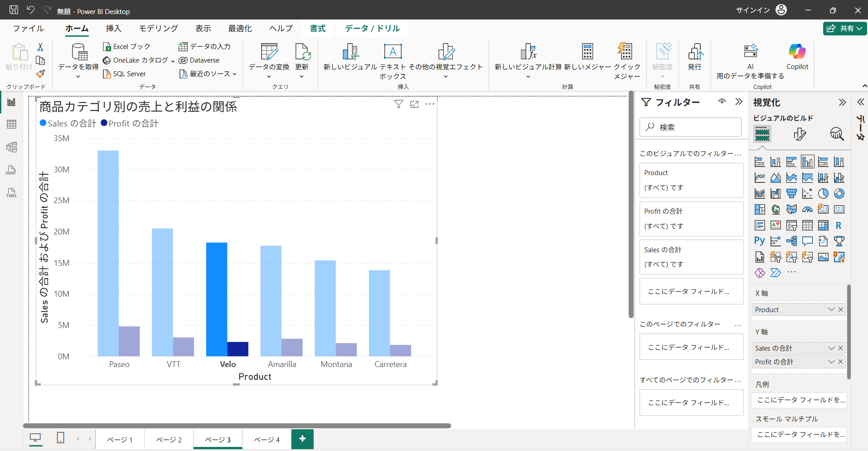The image size is (868, 451).
Task: Open the table view in left sidebar
Action: coord(12,124)
